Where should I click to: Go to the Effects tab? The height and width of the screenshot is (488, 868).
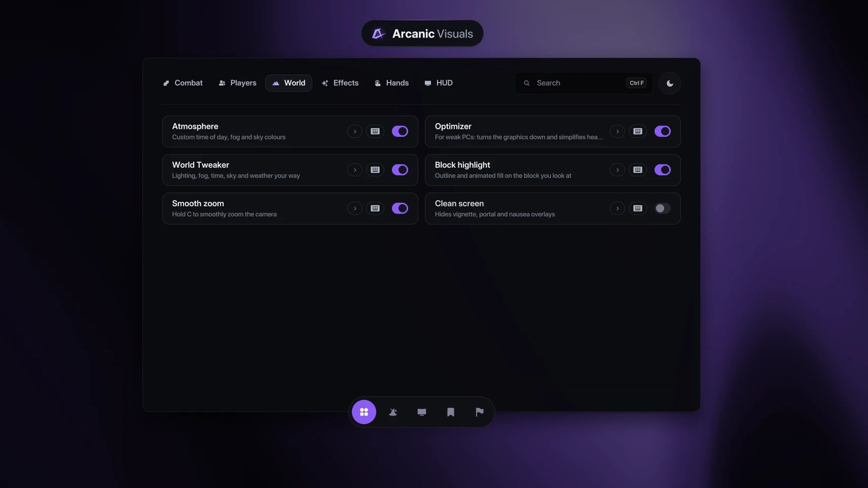click(340, 83)
